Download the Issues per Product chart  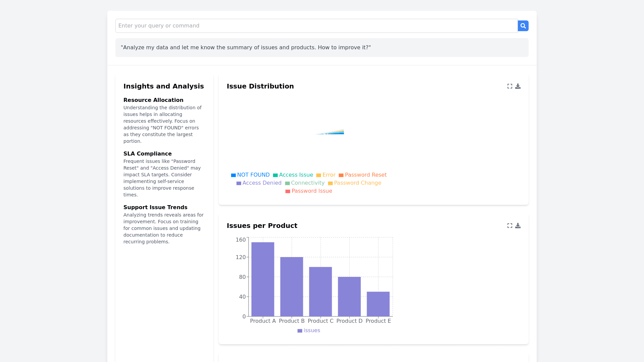[518, 226]
